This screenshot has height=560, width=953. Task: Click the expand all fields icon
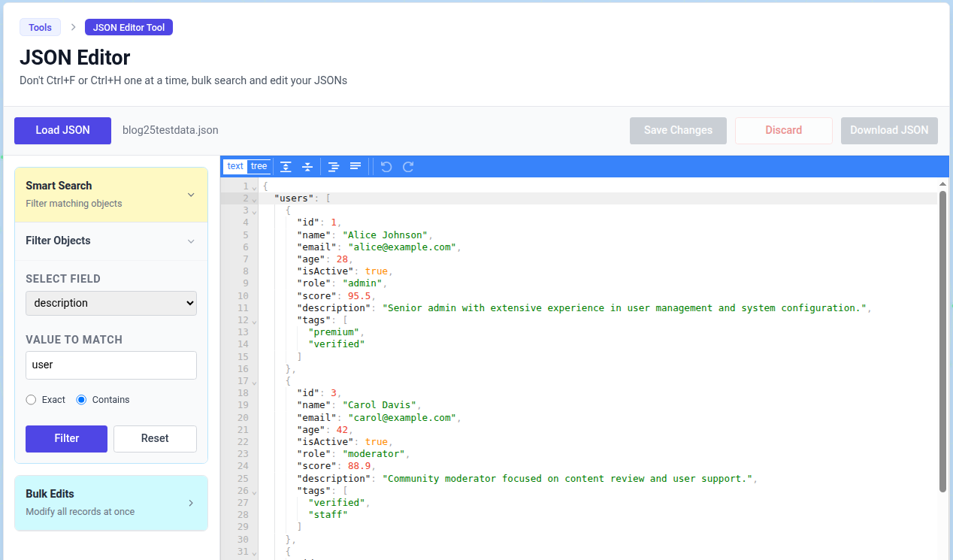pos(286,167)
